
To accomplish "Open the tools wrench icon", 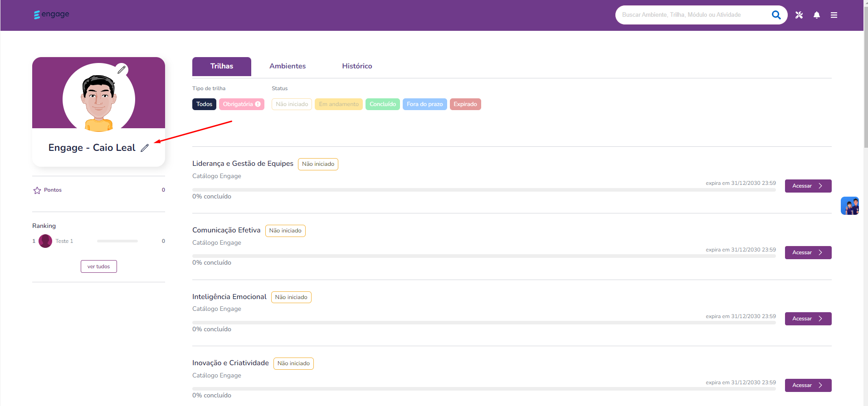I will 799,15.
